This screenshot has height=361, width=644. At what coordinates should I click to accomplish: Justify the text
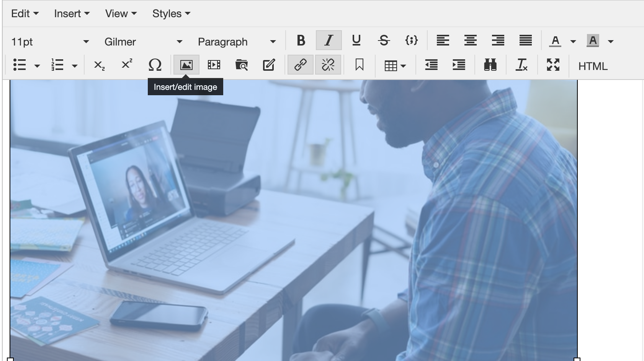(525, 41)
